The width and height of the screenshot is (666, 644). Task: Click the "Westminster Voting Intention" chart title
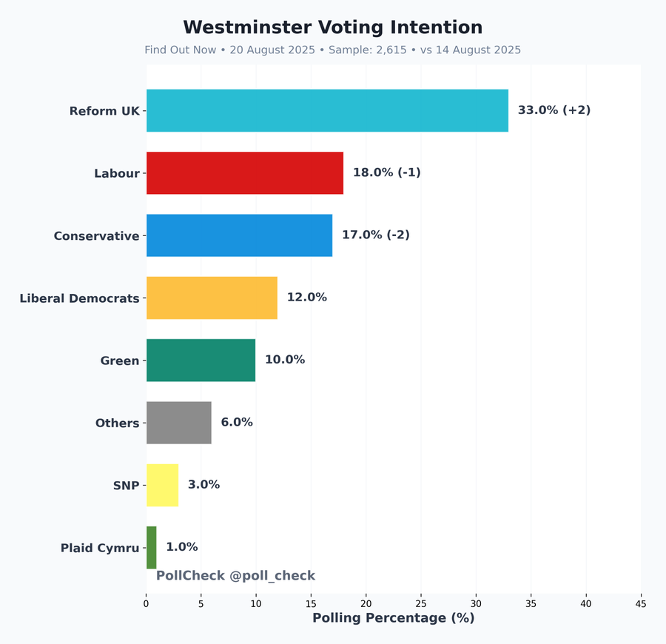click(332, 27)
